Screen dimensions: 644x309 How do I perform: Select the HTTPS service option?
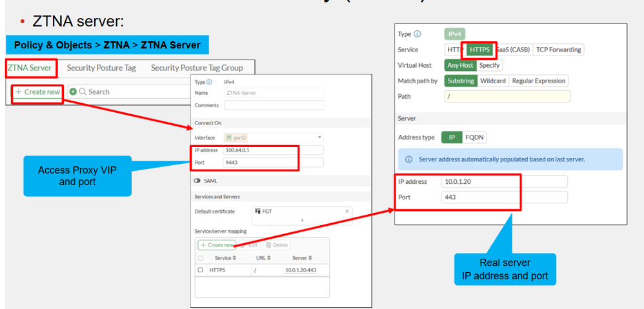click(x=479, y=50)
